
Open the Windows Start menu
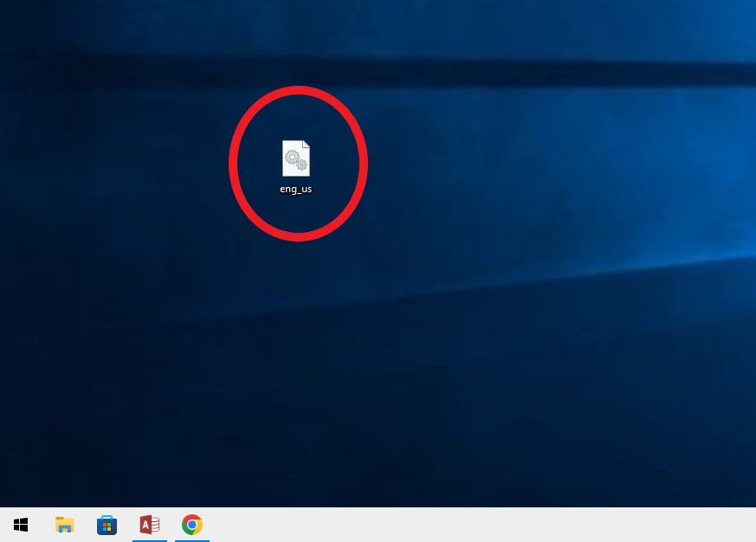[x=21, y=525]
